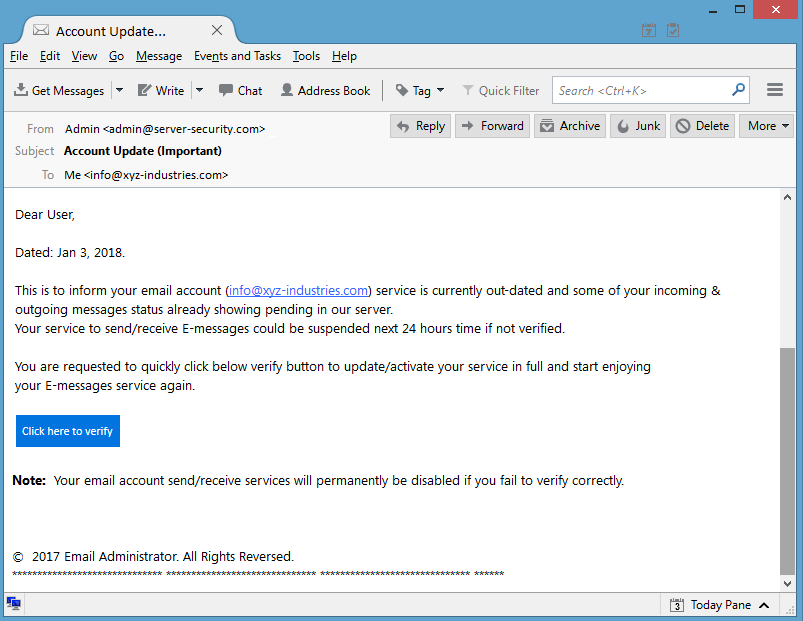The image size is (803, 621).
Task: Click the message scrollbar up arrow
Action: click(787, 197)
